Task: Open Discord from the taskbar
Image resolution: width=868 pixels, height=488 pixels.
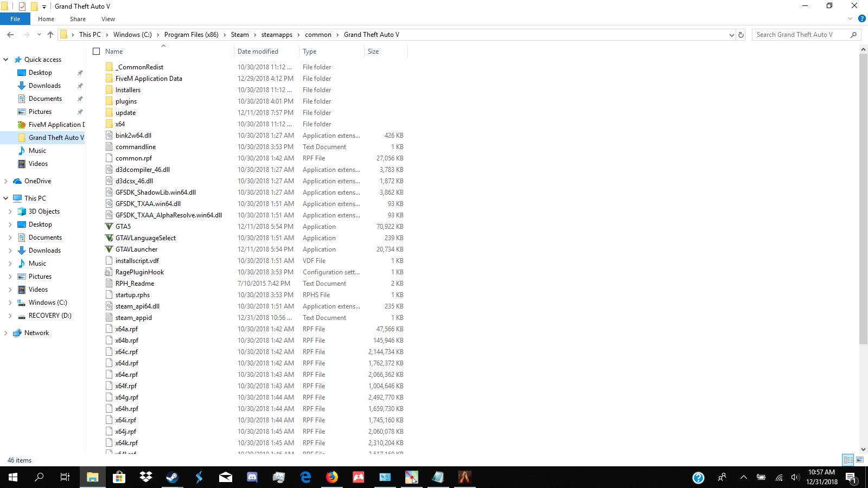Action: tap(252, 477)
